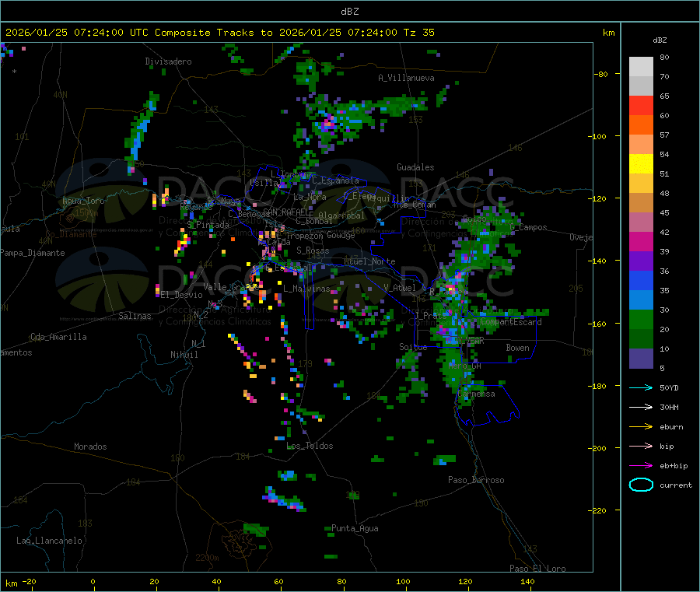Click the La_Nora location label
The image size is (700, 592).
coord(310,197)
